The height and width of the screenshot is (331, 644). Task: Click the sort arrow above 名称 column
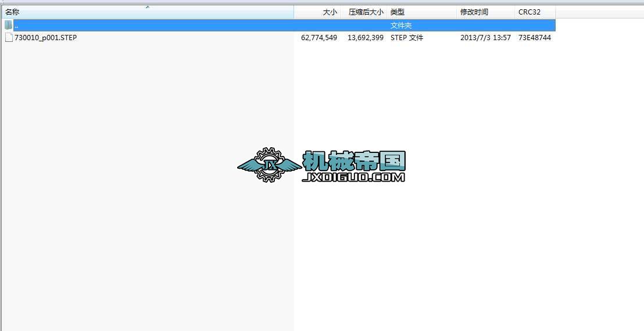pos(148,7)
